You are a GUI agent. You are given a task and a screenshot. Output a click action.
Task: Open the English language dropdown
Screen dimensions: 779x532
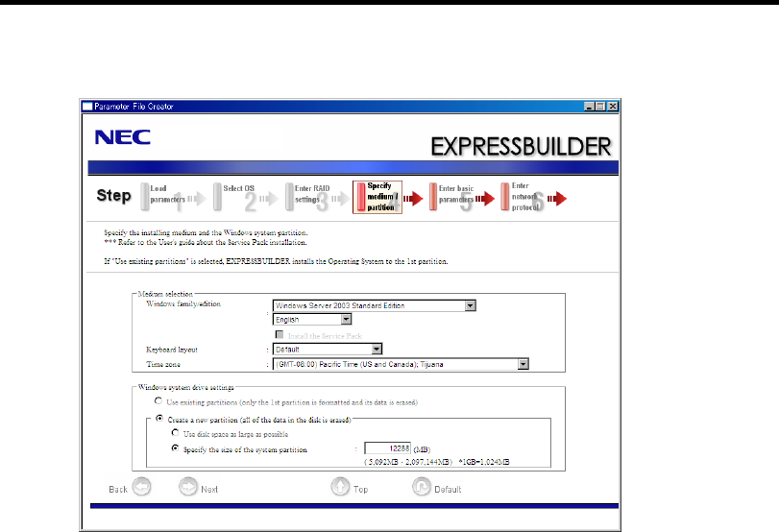pos(347,320)
